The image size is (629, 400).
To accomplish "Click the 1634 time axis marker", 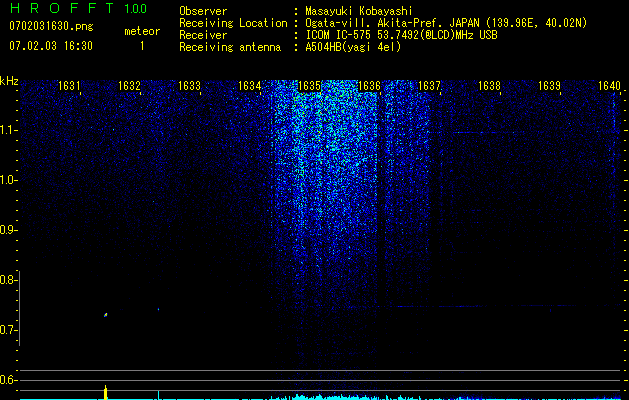I will (x=249, y=85).
